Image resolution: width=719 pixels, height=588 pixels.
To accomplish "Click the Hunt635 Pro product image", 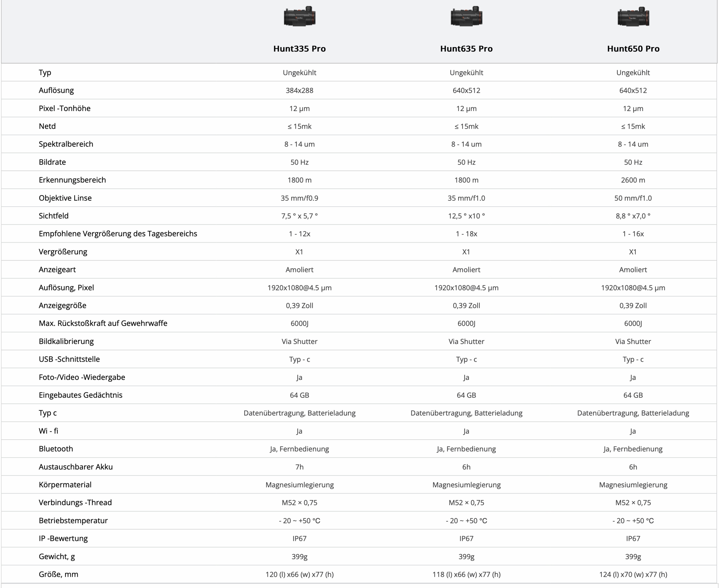I will tap(466, 16).
